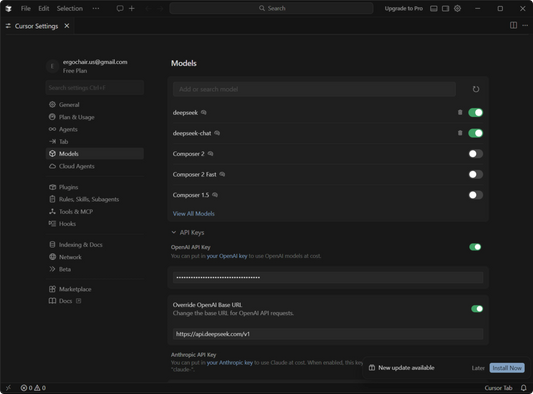
Task: Close the Cursor Settings tab
Action: tap(67, 26)
